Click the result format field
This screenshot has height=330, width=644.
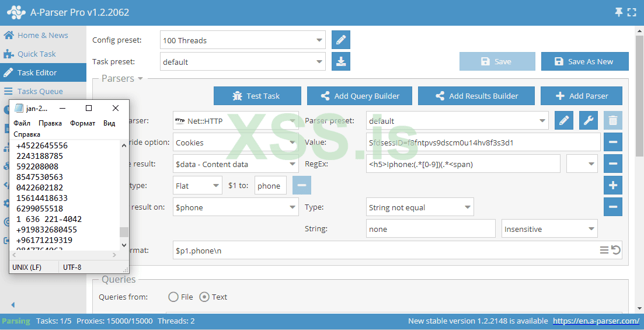pos(398,250)
